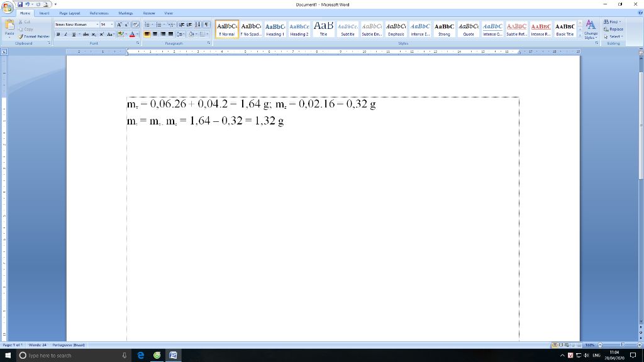Toggle Underline formatting
Screen dimensions: 644x362
(74, 35)
